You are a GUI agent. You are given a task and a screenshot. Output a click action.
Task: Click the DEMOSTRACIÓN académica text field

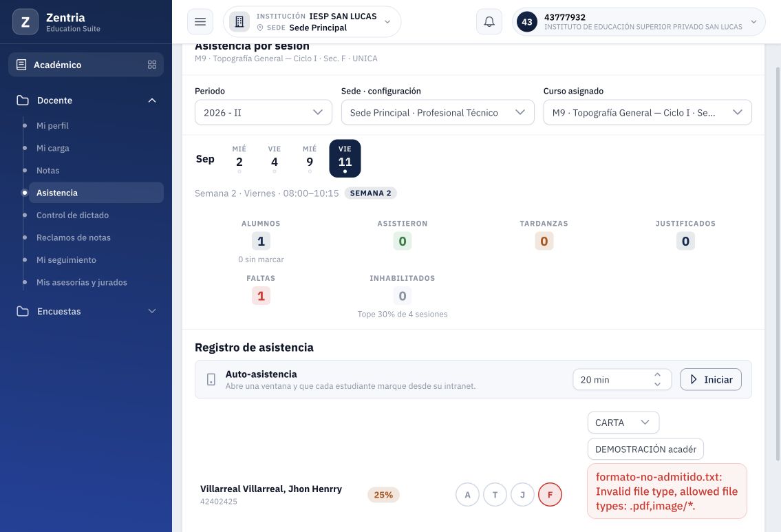645,449
